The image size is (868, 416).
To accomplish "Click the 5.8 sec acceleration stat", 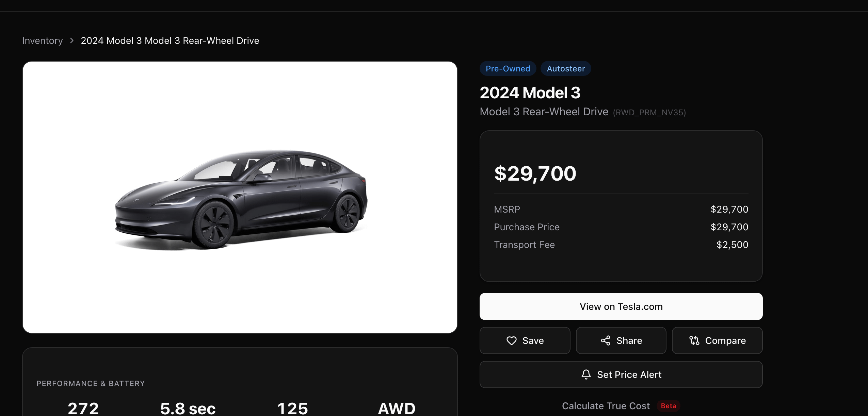I will (188, 408).
